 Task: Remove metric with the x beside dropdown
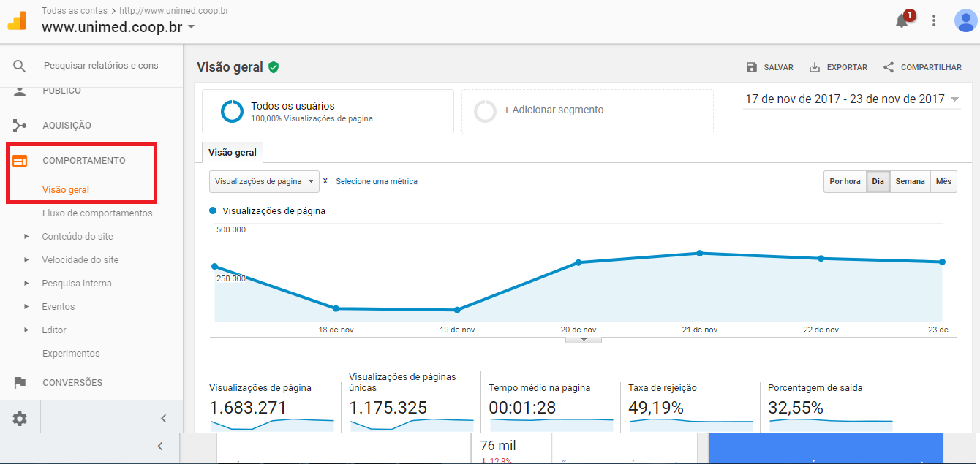[325, 181]
